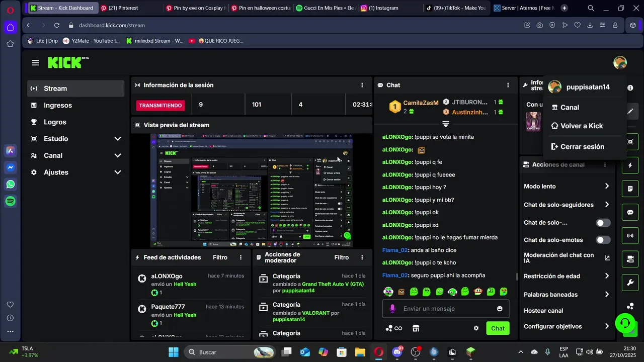644x362 pixels.
Task: Open a new browser tab with plus button
Action: click(564, 8)
